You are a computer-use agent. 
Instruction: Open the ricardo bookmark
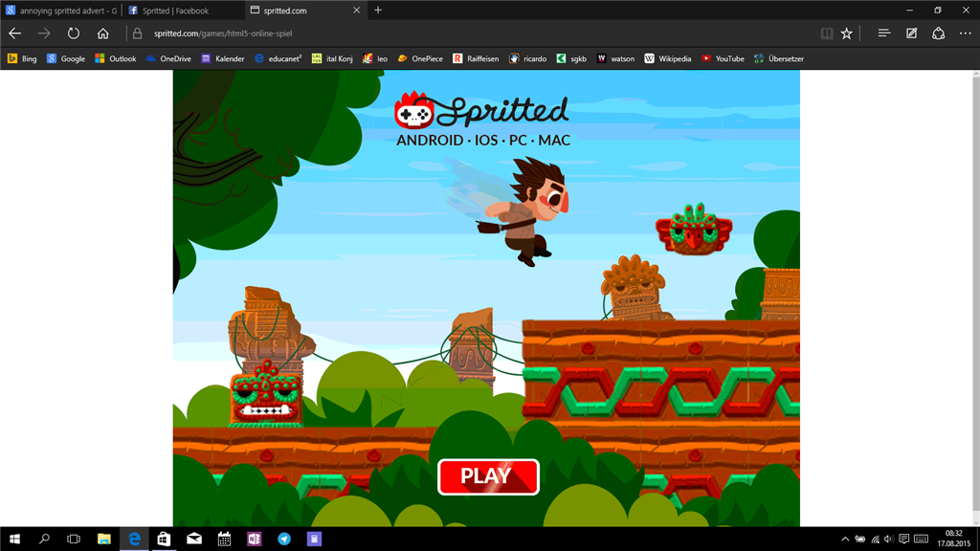(527, 58)
